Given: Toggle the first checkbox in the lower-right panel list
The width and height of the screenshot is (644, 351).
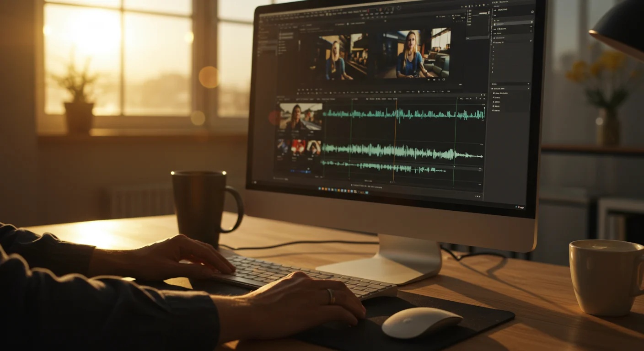Looking at the screenshot, I should 494,93.
